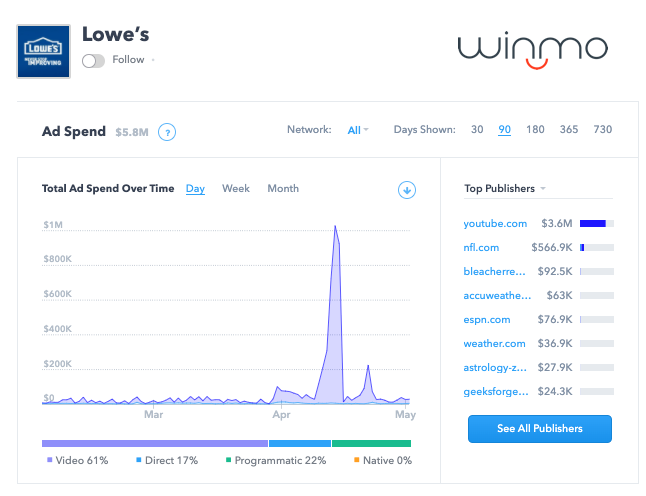The image size is (646, 496).
Task: Open the espn.com publisher link
Action: [x=487, y=320]
